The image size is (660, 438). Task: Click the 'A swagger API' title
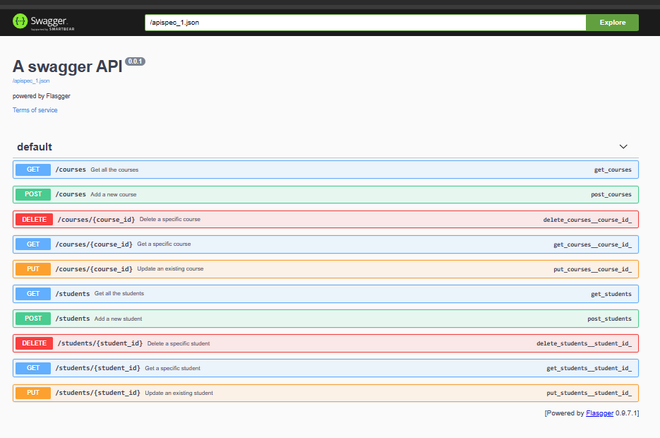(67, 66)
